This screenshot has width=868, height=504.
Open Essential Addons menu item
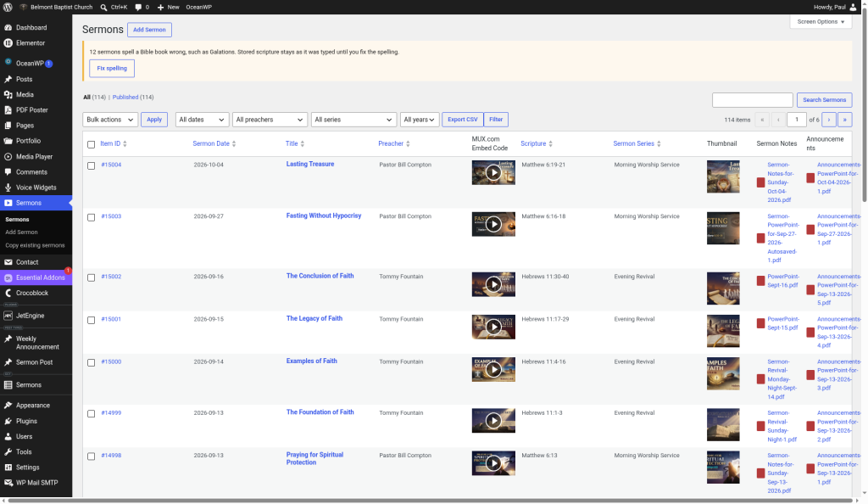[x=36, y=277]
